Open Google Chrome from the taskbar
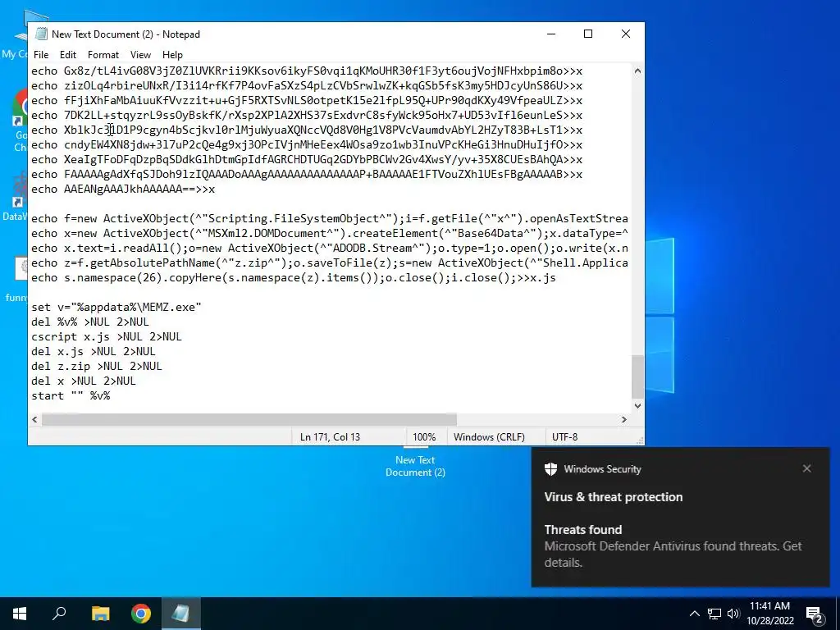The width and height of the screenshot is (840, 630). 141,614
